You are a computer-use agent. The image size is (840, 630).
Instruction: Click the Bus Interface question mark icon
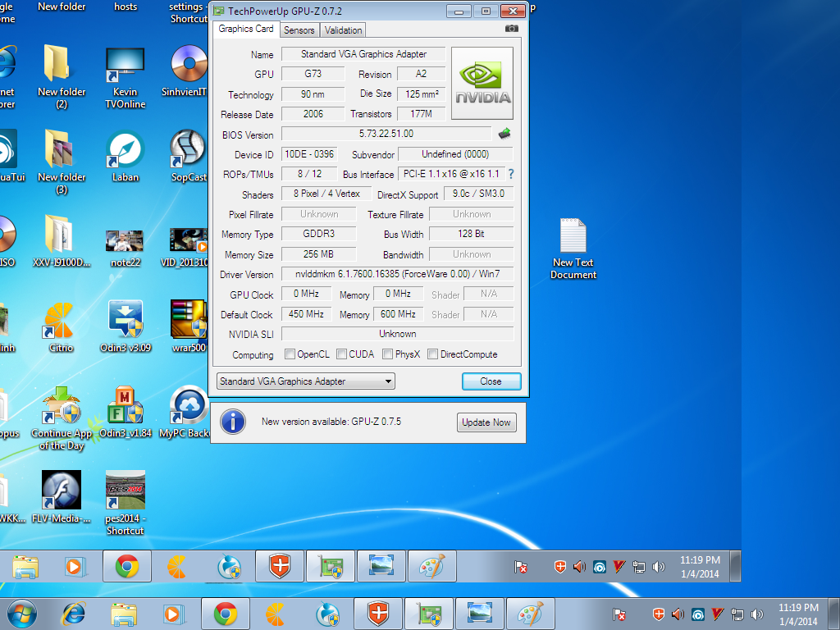click(x=511, y=174)
